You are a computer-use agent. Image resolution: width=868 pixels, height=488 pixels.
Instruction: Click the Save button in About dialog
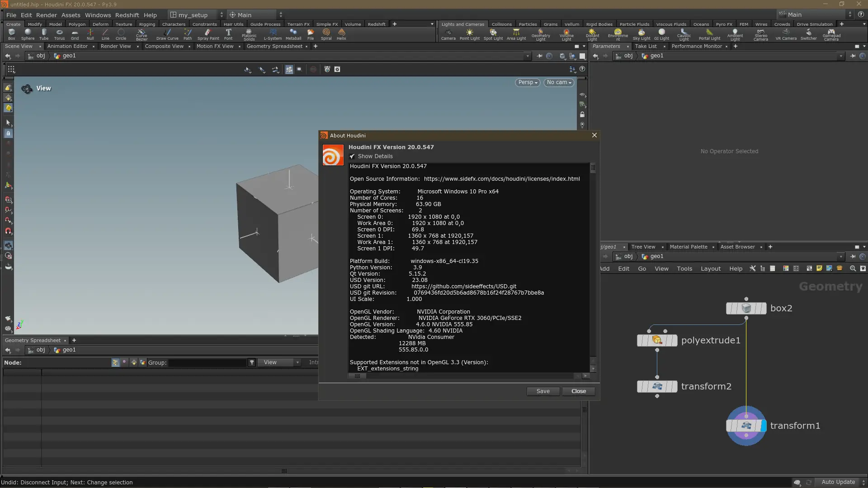pyautogui.click(x=543, y=391)
